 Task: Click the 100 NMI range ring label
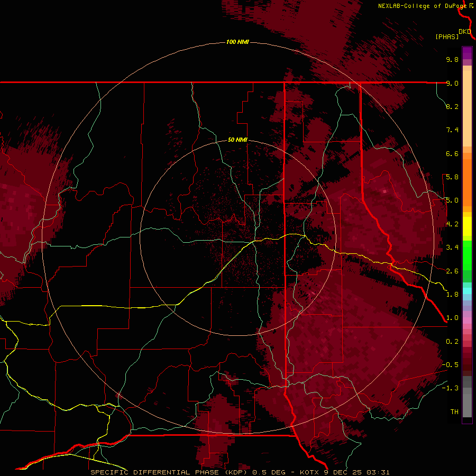click(x=237, y=42)
